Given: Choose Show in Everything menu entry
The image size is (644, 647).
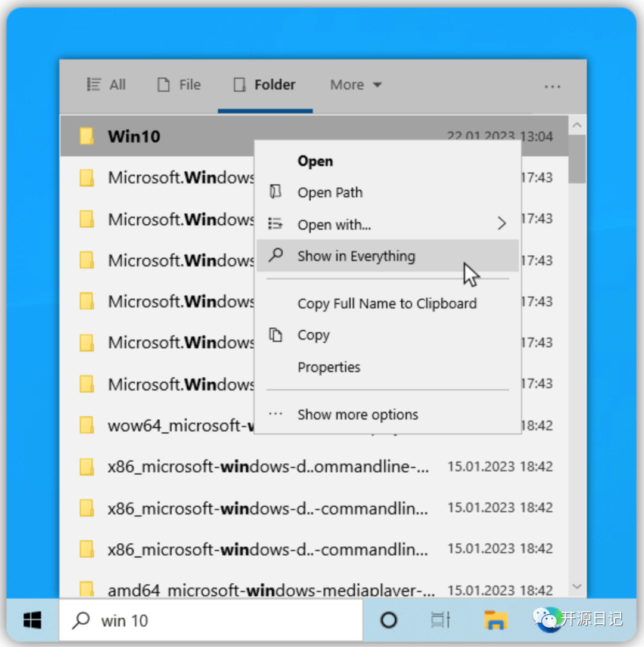Looking at the screenshot, I should click(355, 255).
